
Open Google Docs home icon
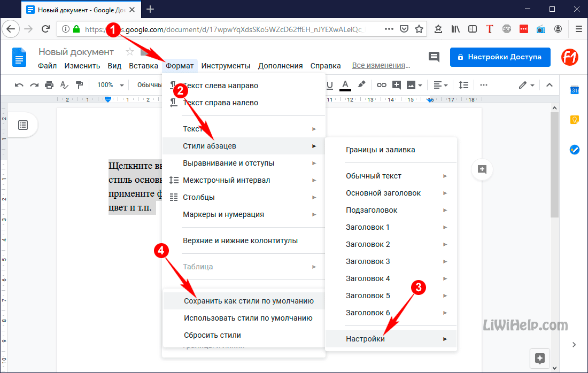pos(19,57)
